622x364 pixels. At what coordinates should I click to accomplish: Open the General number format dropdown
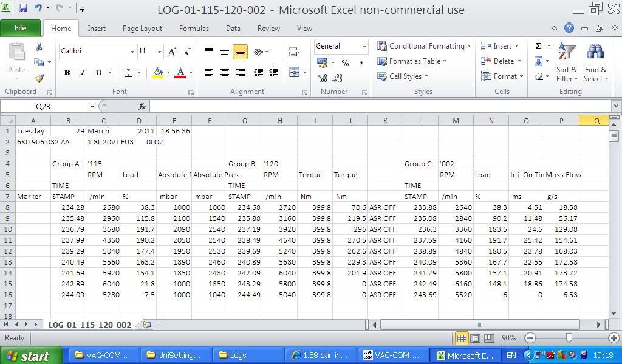click(364, 46)
